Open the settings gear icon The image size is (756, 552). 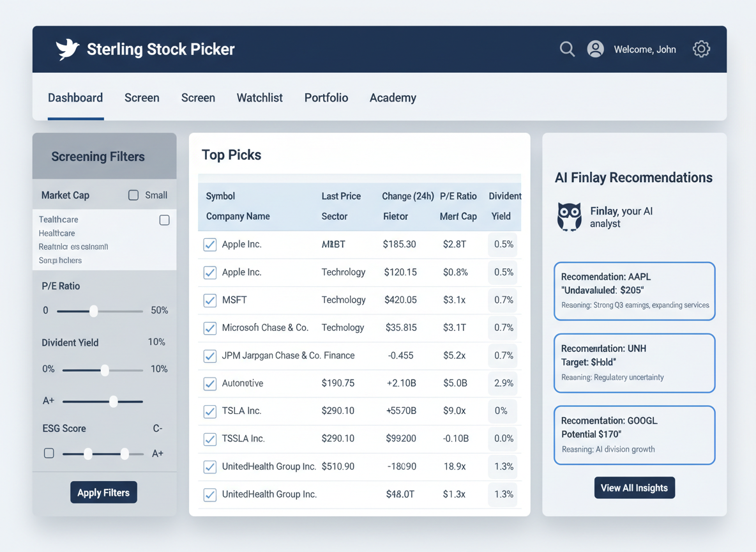pyautogui.click(x=701, y=49)
